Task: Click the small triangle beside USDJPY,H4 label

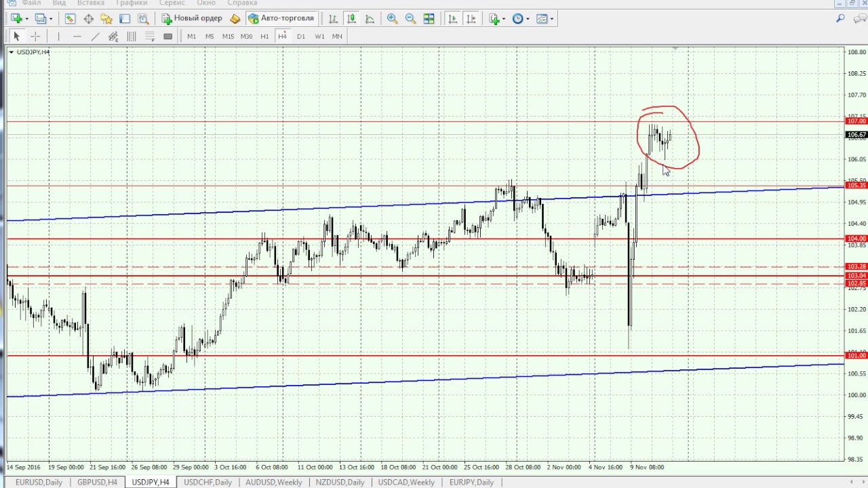Action: (x=11, y=52)
